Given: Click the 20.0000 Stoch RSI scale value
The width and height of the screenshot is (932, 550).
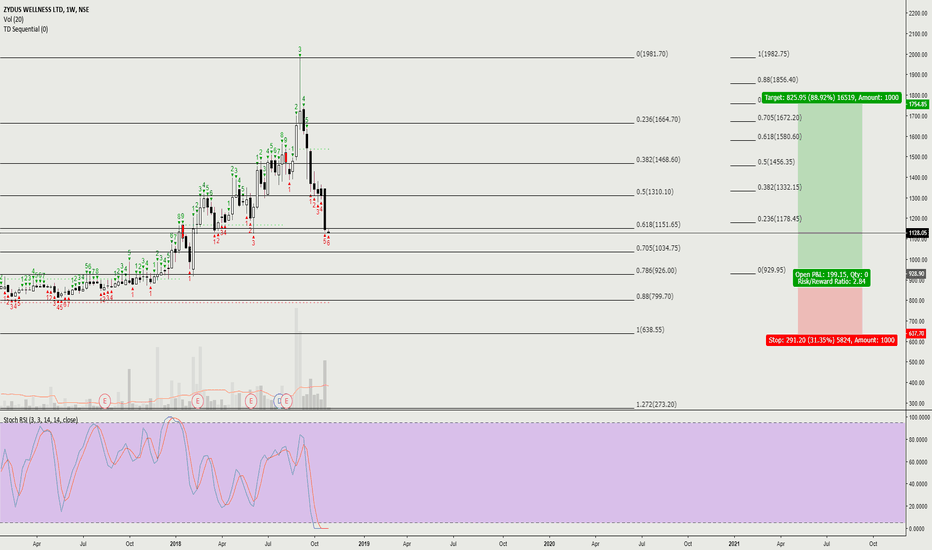Looking at the screenshot, I should pos(918,506).
